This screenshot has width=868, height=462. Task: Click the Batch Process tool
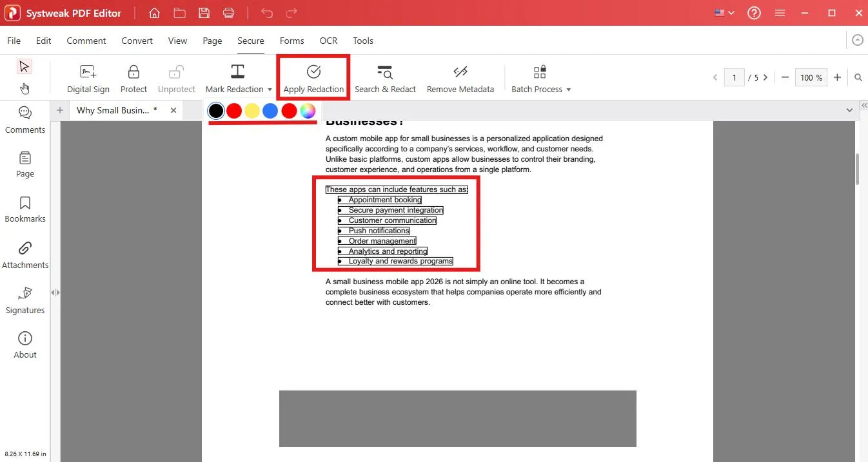tap(537, 79)
